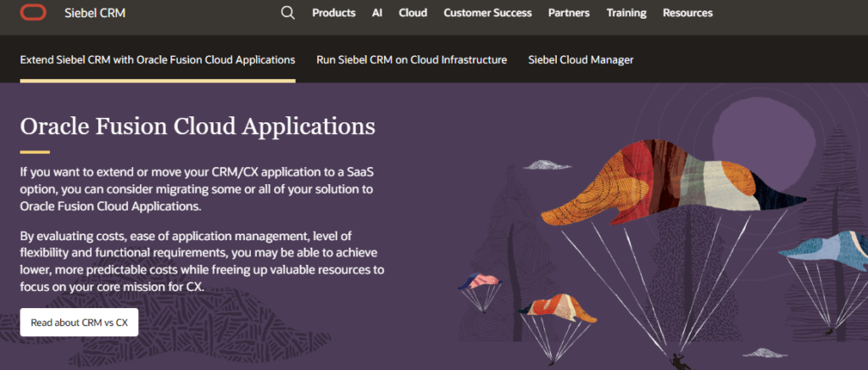Select Extend Siebel CRM with Oracle Fusion tab
Screen dimensions: 868x370
(158, 59)
